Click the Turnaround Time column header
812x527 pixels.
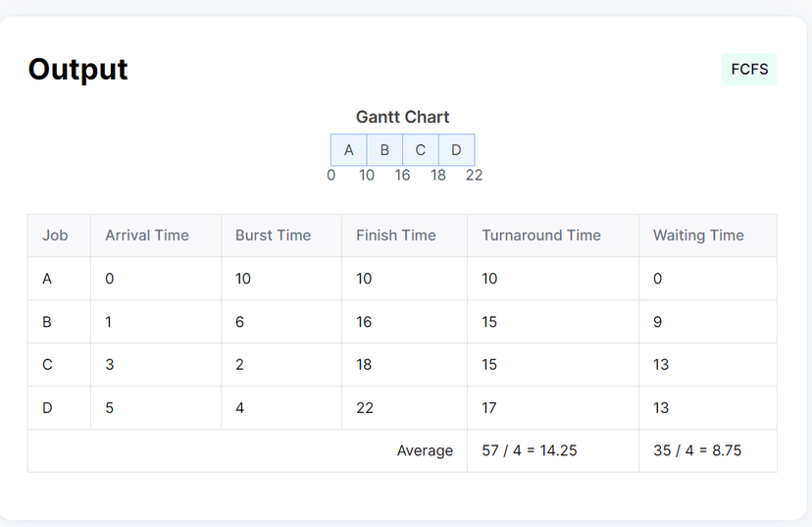click(541, 236)
